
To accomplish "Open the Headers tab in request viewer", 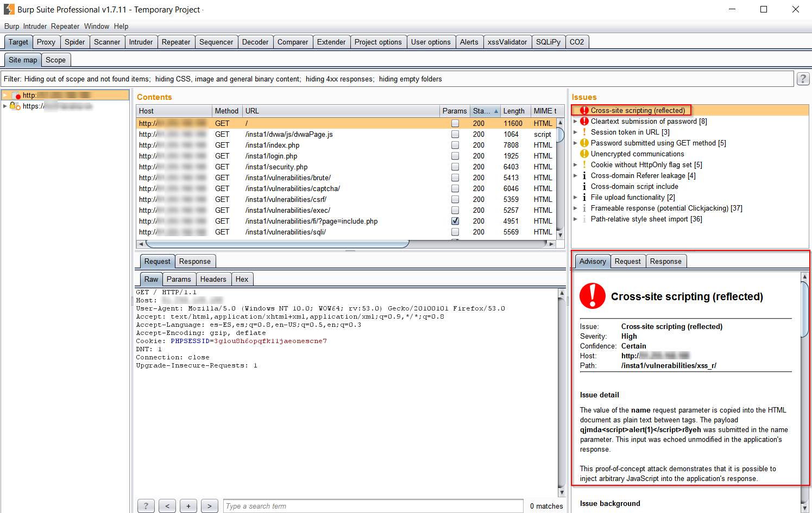I will click(213, 279).
